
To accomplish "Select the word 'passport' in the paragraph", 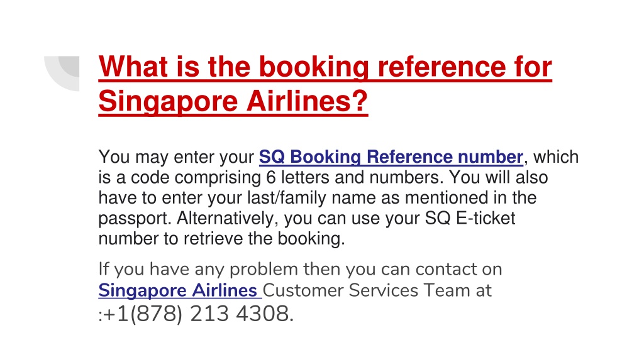I will tap(133, 219).
